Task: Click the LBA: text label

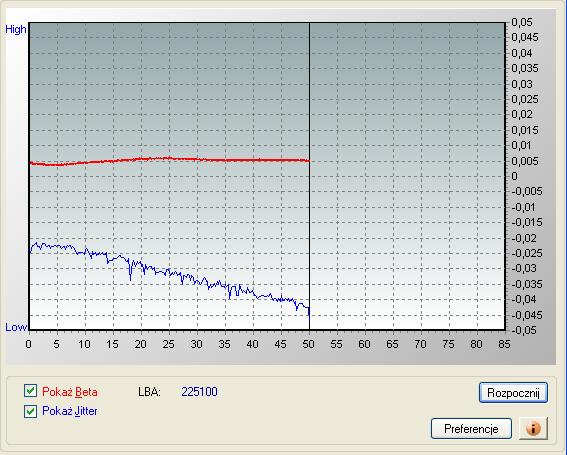Action: click(x=149, y=392)
